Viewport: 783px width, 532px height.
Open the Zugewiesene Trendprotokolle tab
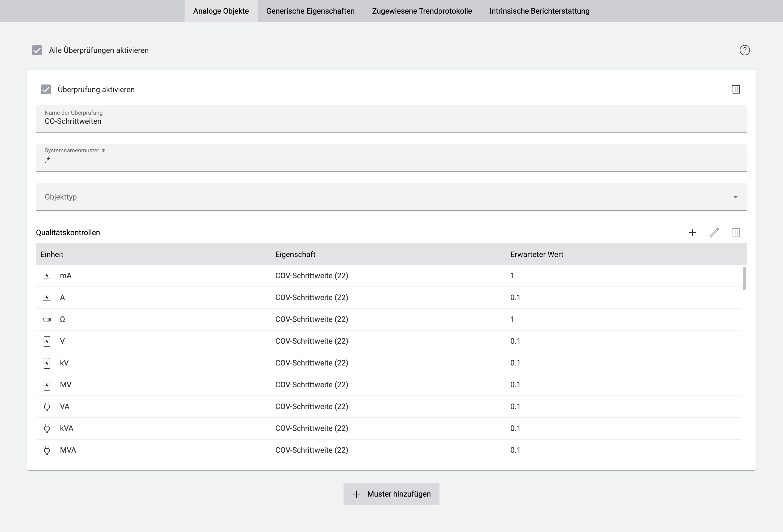point(421,11)
